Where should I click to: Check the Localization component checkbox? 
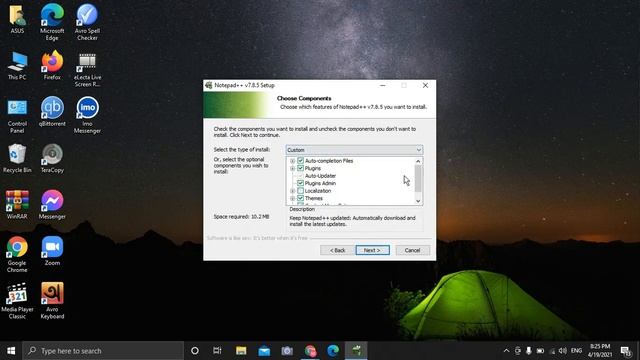(x=301, y=191)
